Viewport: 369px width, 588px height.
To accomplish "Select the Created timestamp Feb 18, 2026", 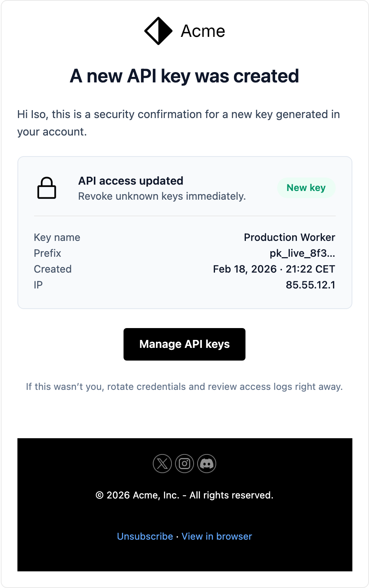I will [x=274, y=269].
